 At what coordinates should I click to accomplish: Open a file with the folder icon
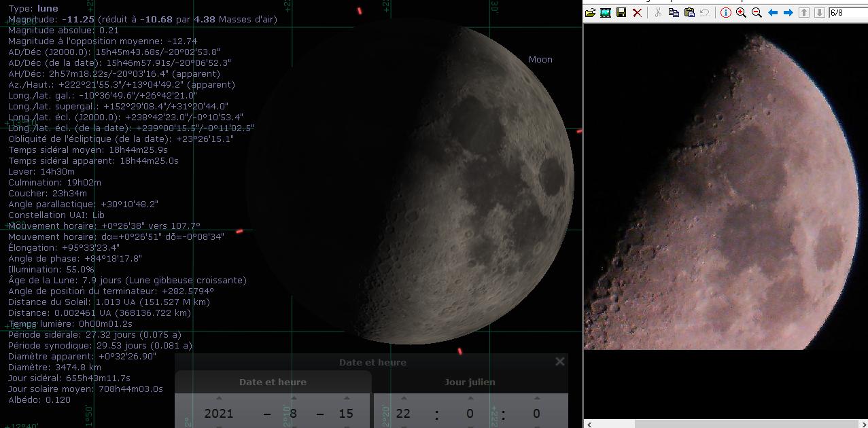point(590,13)
